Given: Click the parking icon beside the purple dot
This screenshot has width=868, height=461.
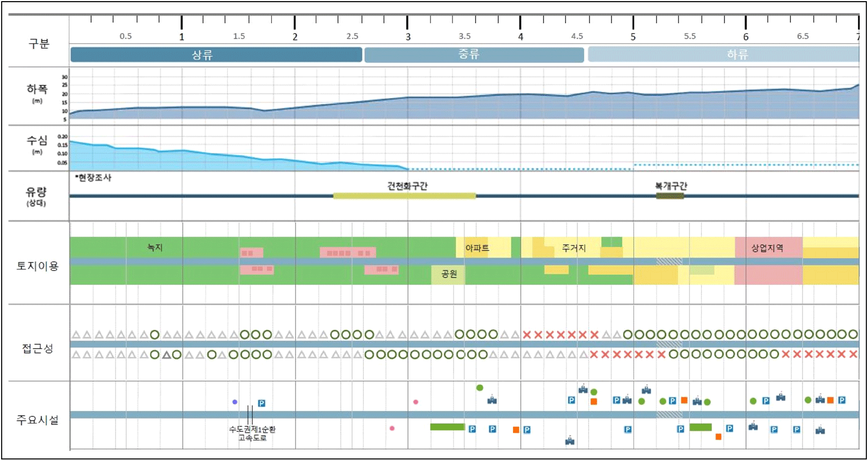Looking at the screenshot, I should point(261,403).
